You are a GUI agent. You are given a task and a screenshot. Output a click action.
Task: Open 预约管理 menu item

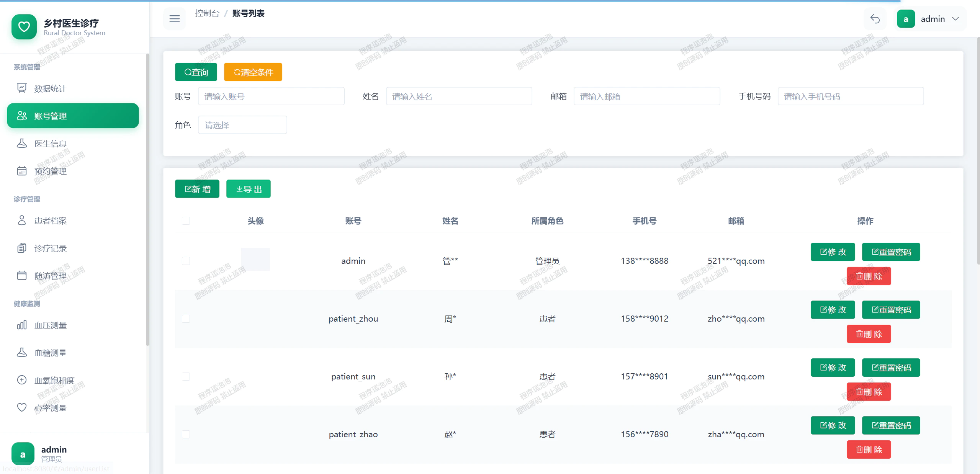73,171
